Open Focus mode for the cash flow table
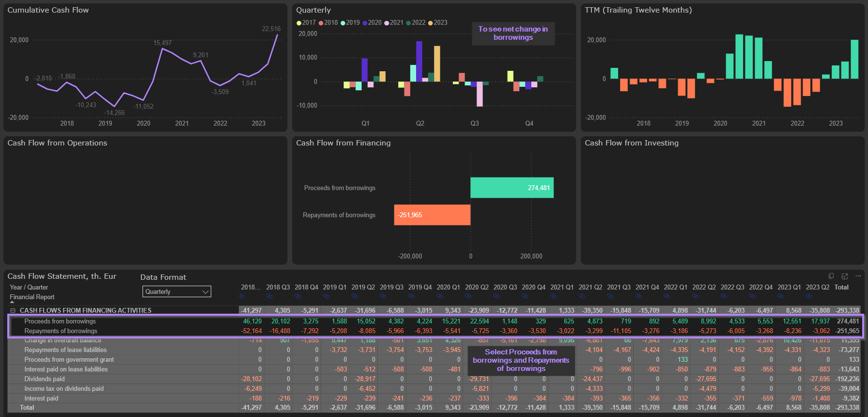This screenshot has height=417, width=868. (x=845, y=276)
